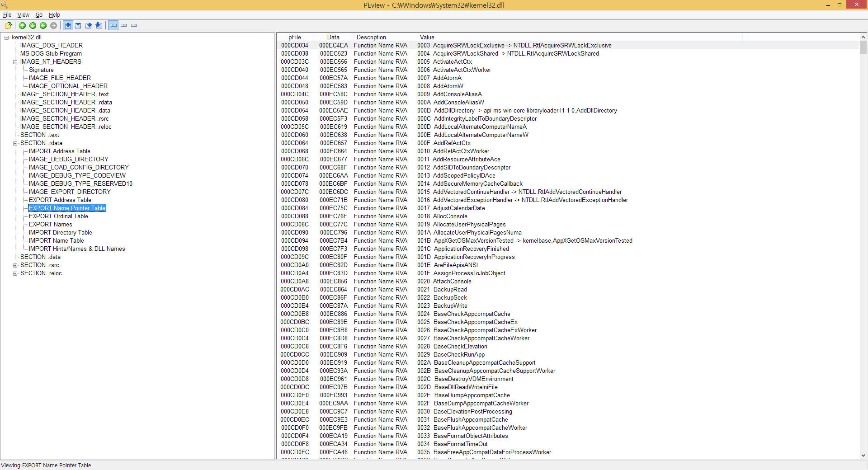Select IMPORT Hints/Names & DLL Names

[x=77, y=249]
